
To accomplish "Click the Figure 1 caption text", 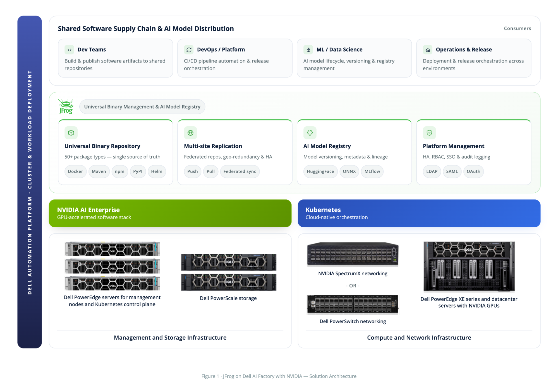I will pos(279,376).
